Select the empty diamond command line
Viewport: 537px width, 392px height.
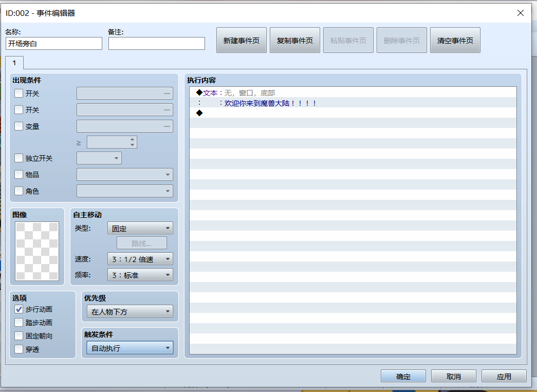353,113
